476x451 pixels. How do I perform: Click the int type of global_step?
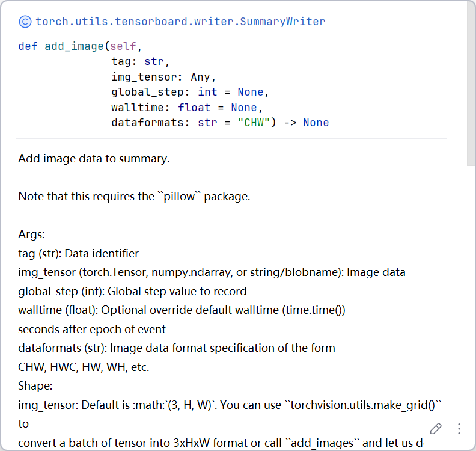(x=207, y=92)
